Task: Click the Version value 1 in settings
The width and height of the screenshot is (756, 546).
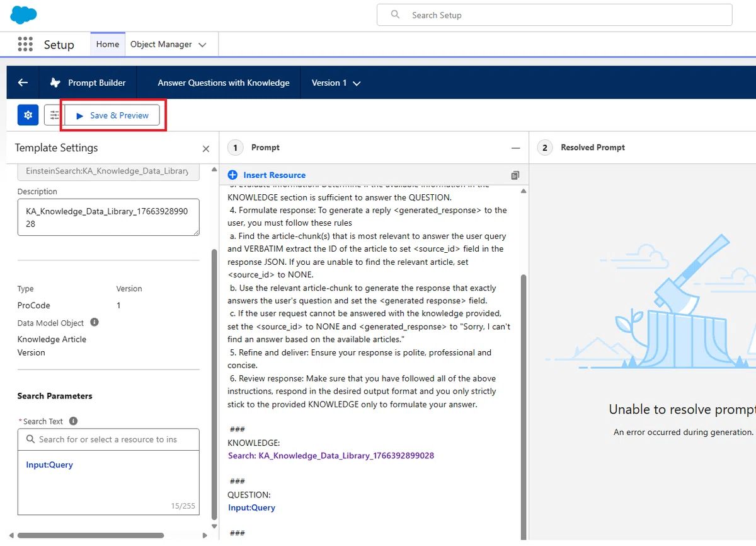Action: pyautogui.click(x=118, y=305)
